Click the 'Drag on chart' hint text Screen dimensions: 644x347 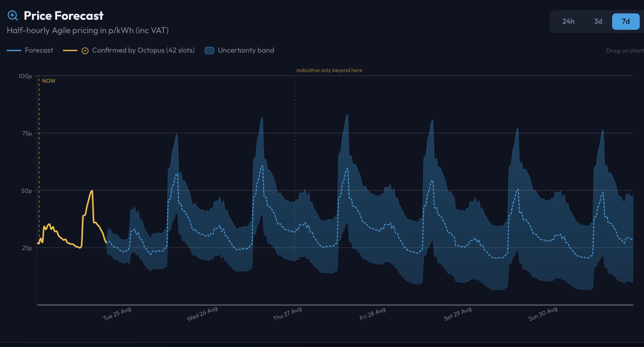tap(625, 51)
